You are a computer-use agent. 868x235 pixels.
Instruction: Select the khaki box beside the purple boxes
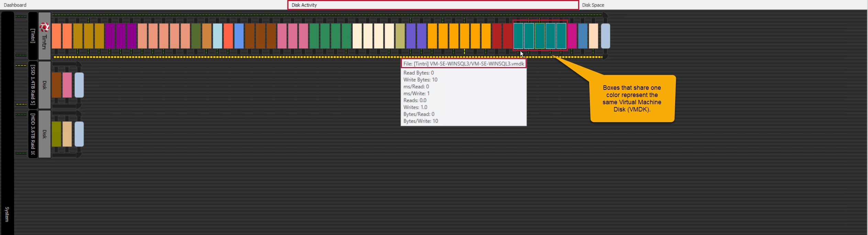point(400,36)
